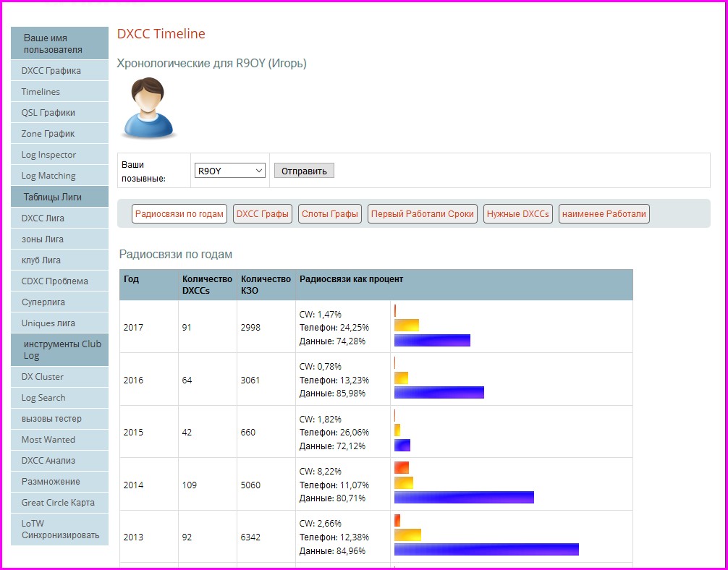Viewport: 728px width, 570px height.
Task: Open QSL Графики sidebar item
Action: (48, 113)
